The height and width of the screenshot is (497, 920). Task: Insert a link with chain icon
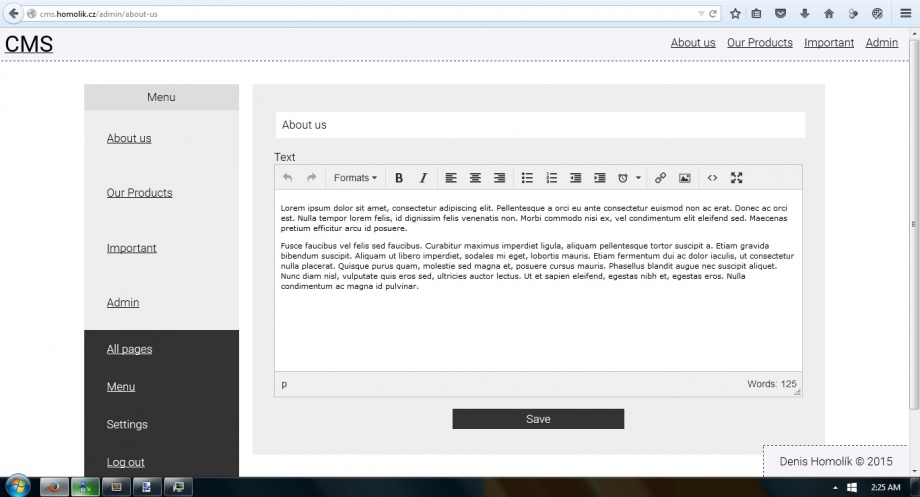660,178
